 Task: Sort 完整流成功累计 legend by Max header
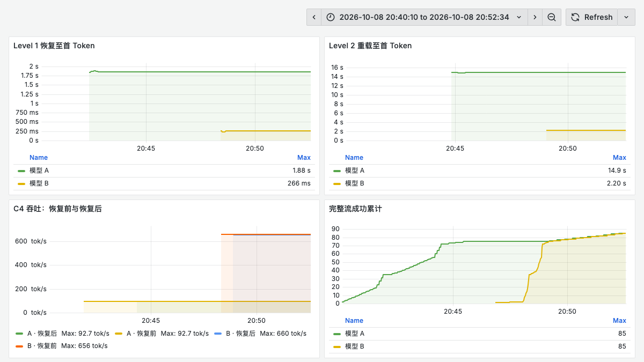pos(619,321)
